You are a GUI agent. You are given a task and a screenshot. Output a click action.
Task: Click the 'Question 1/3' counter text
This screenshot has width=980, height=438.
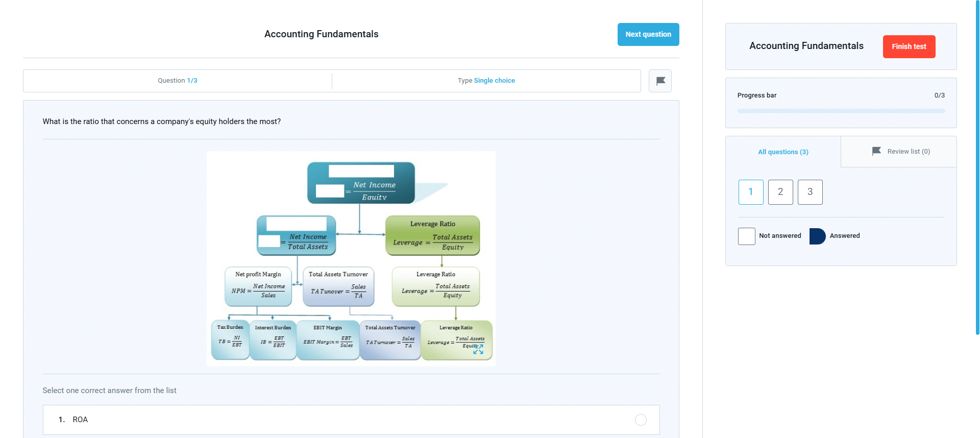pyautogui.click(x=178, y=81)
